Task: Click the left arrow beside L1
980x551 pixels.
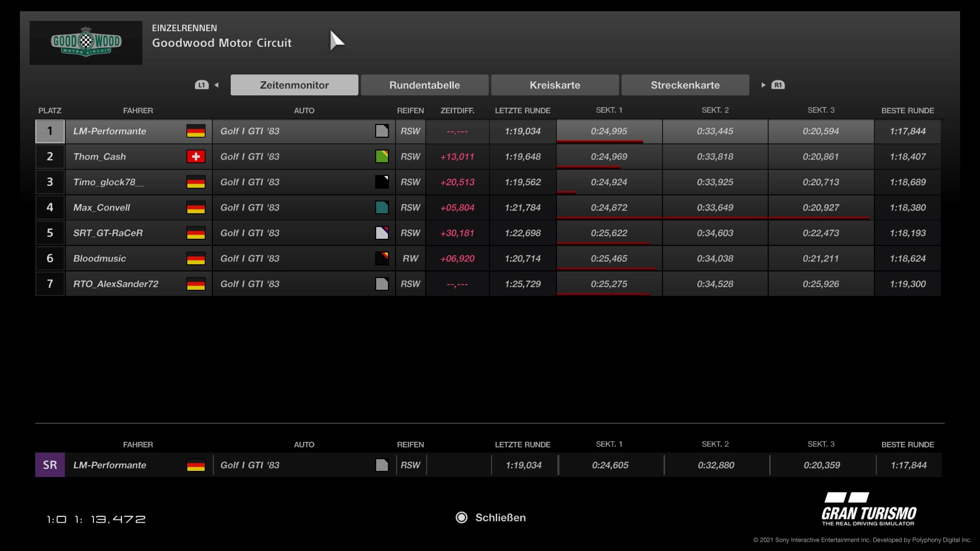Action: [216, 85]
